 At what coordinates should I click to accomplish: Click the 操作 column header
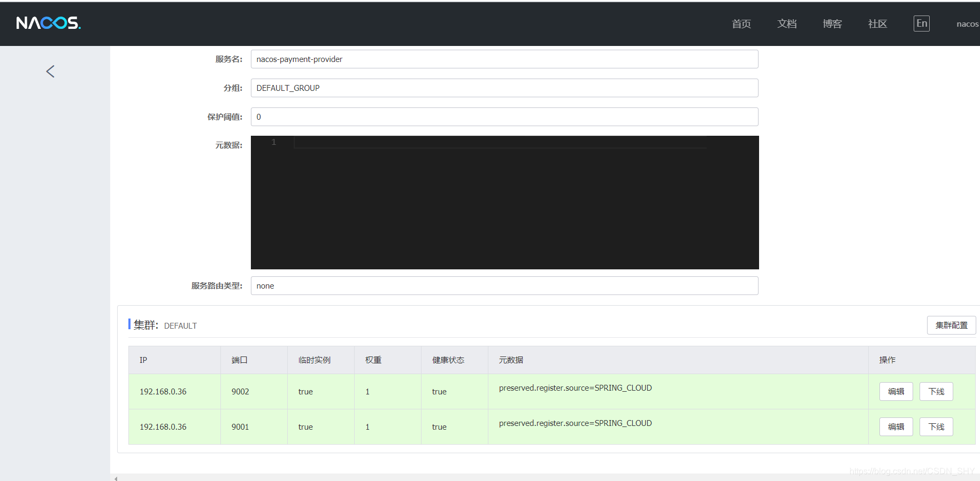922,360
